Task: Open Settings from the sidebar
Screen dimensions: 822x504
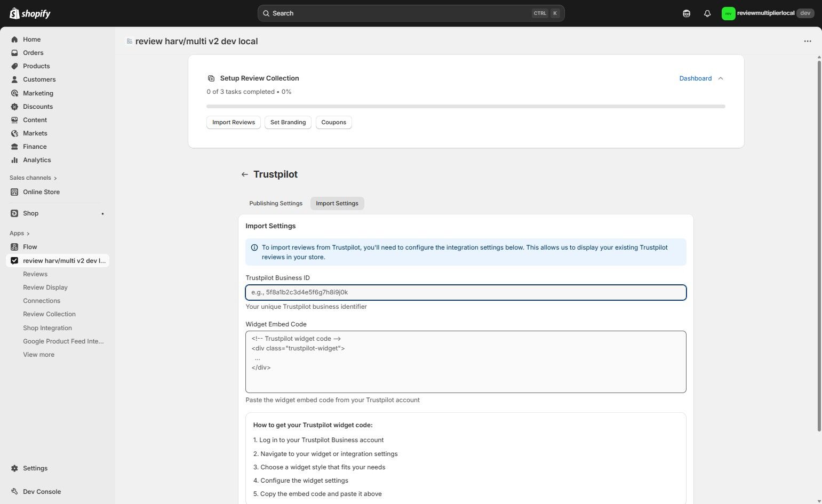Action: point(35,468)
